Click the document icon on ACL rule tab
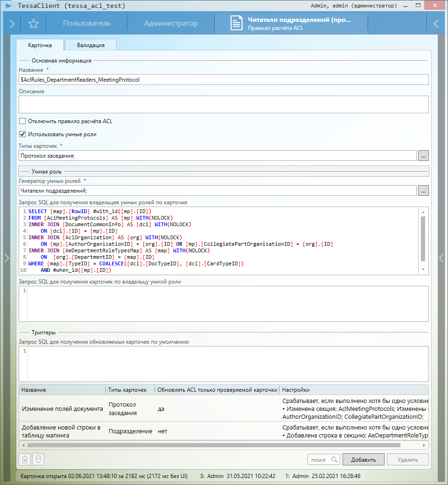Viewport: 448px width, 485px height. (x=237, y=24)
